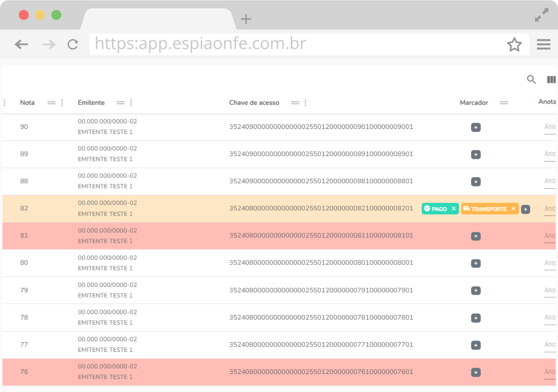The height and width of the screenshot is (392, 558).
Task: Click Emitente column filter lines icon
Action: click(121, 103)
